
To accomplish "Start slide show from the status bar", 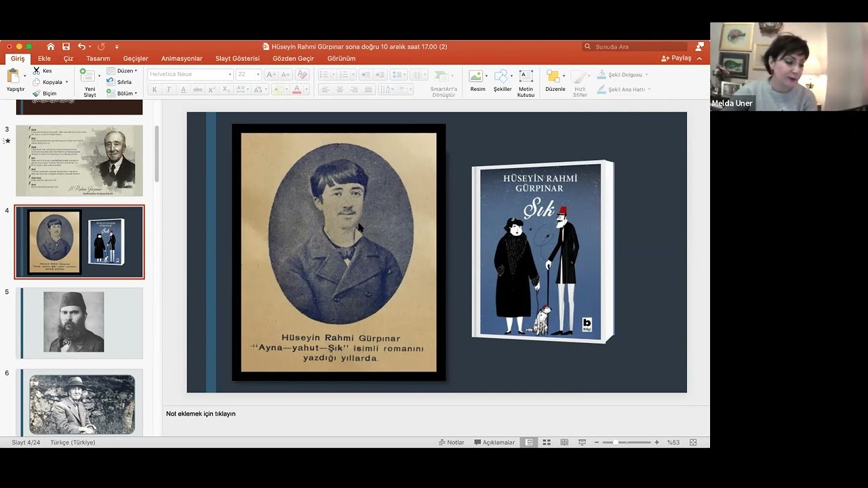I will point(582,443).
